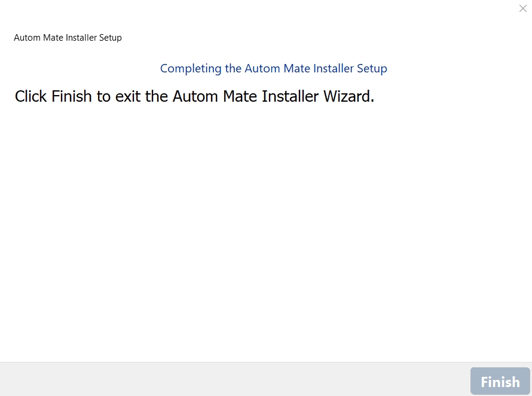Image resolution: width=532 pixels, height=396 pixels.
Task: Click the small Autom Mate Installer Setup title
Action: (x=68, y=38)
